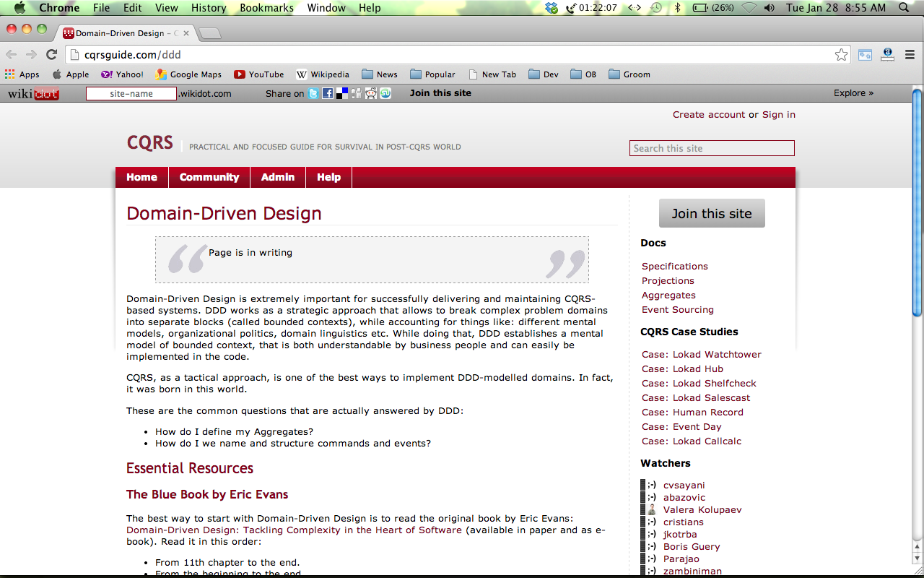Share the page on Twitter
924x578 pixels.
313,93
